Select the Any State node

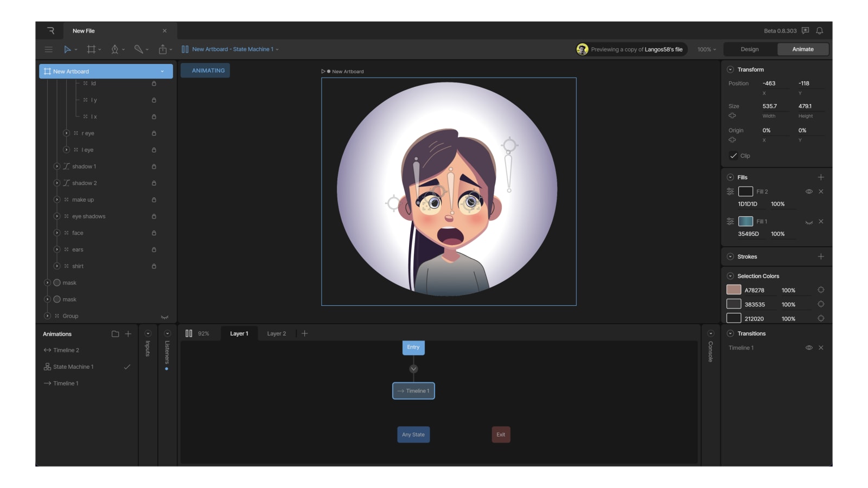click(413, 435)
